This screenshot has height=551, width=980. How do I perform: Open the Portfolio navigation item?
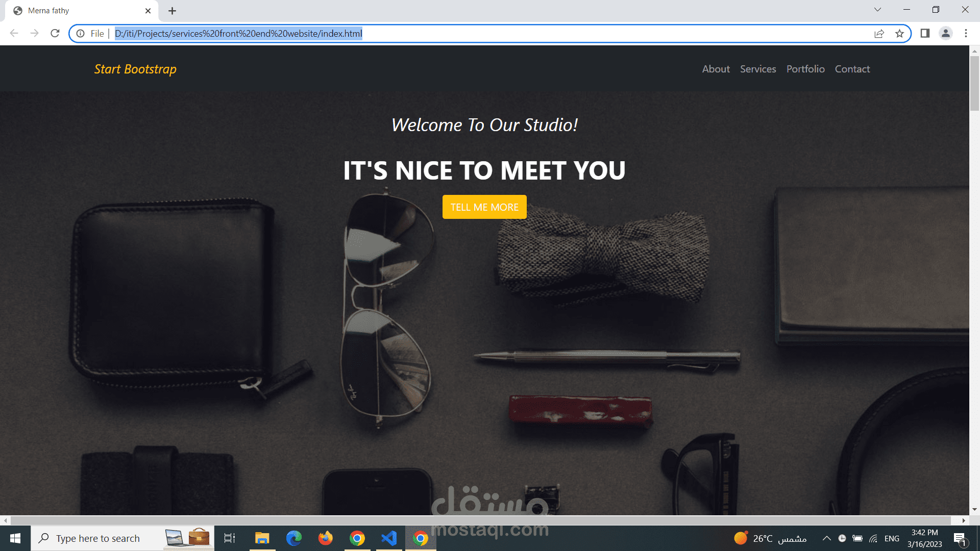point(805,69)
